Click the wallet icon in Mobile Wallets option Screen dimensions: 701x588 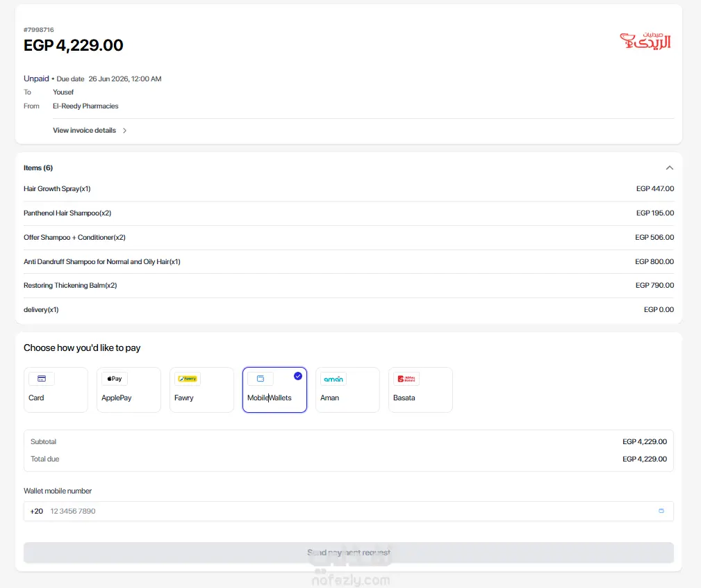[x=261, y=379]
